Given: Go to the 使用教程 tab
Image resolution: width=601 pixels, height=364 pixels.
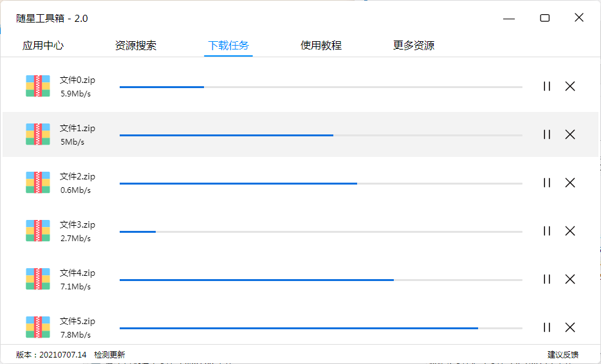Looking at the screenshot, I should pos(321,46).
